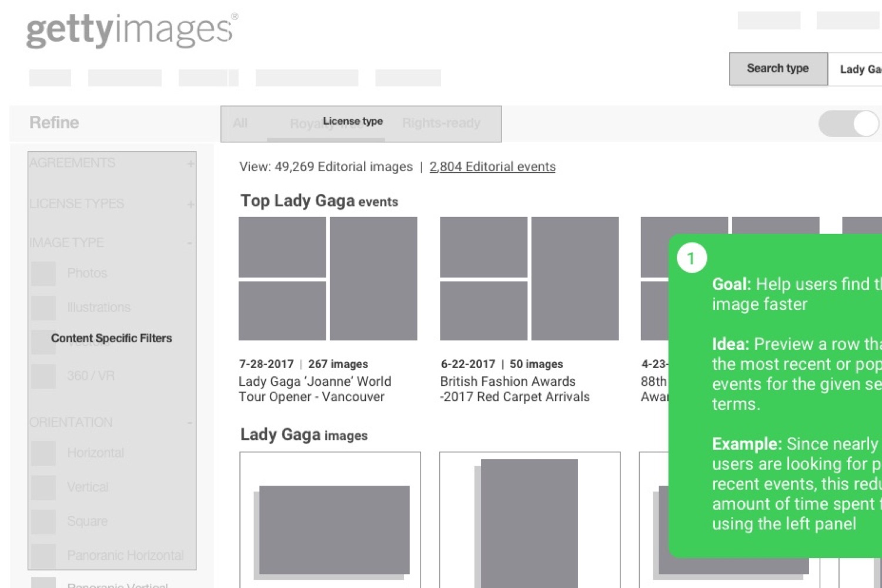This screenshot has width=882, height=588.
Task: Click the 6-22-2017 50 images label
Action: pyautogui.click(x=502, y=364)
